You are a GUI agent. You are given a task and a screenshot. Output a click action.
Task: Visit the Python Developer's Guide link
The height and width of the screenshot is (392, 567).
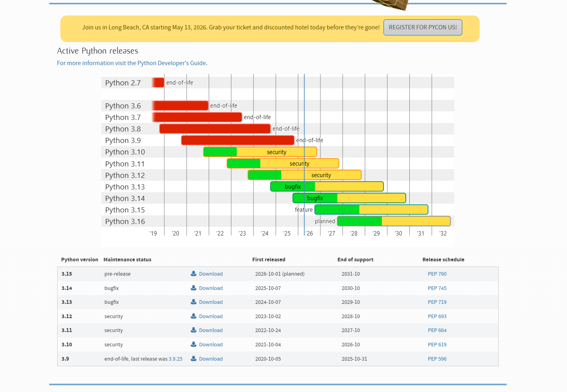(x=131, y=63)
